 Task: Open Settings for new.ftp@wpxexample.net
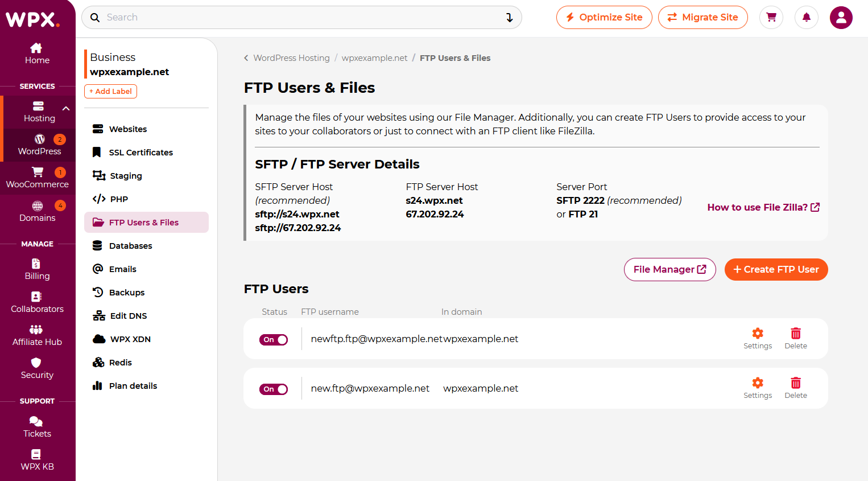(x=758, y=388)
